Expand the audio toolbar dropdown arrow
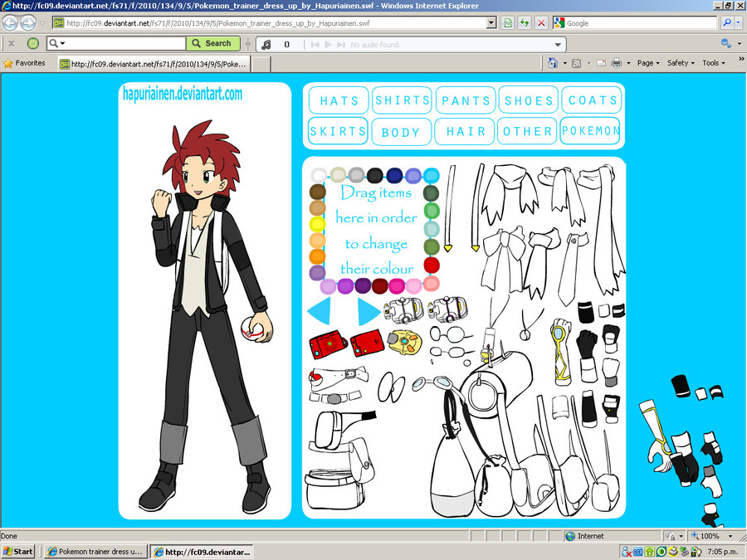 [558, 45]
